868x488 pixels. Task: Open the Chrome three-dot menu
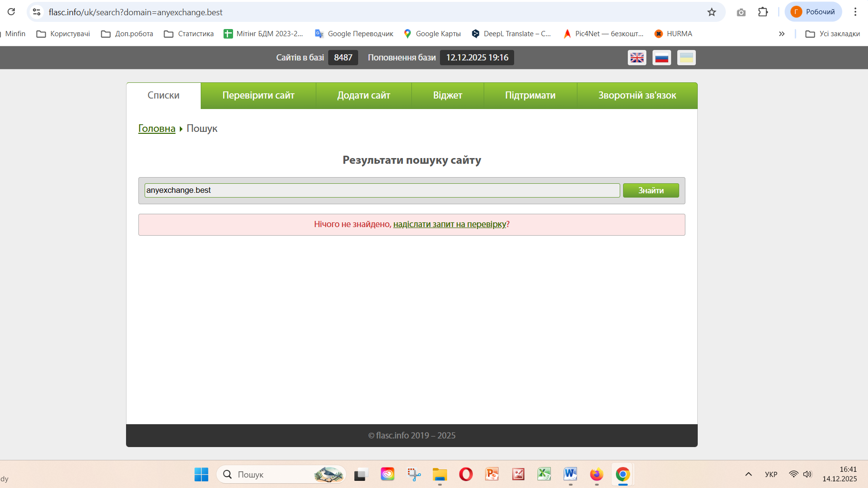point(855,12)
